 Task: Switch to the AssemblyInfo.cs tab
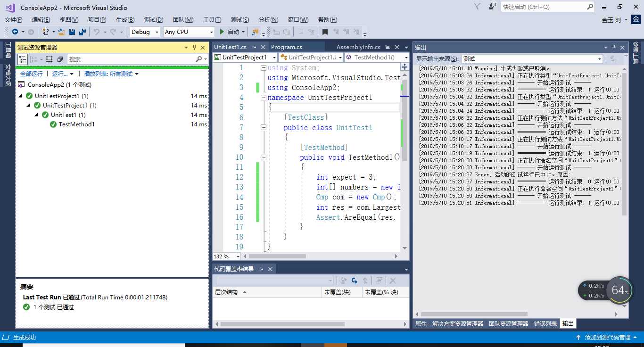point(358,47)
